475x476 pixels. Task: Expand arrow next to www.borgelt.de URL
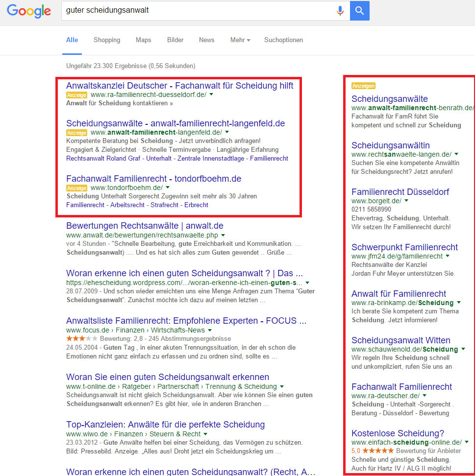point(406,200)
